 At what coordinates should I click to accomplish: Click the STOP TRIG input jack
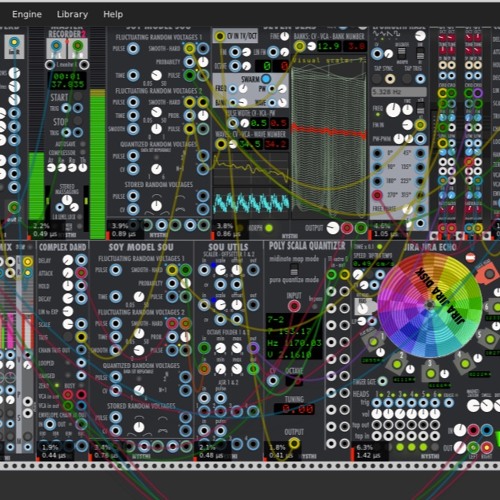(66, 132)
